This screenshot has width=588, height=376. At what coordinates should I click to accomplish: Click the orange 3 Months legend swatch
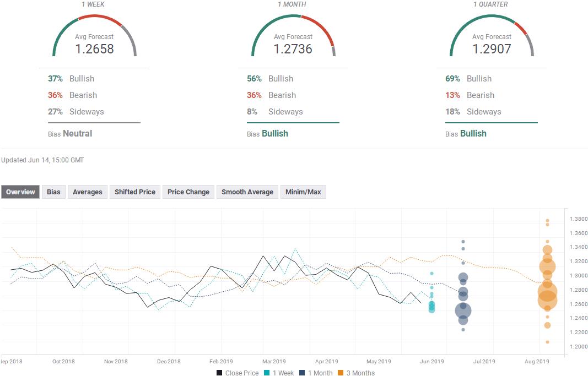[x=341, y=373]
